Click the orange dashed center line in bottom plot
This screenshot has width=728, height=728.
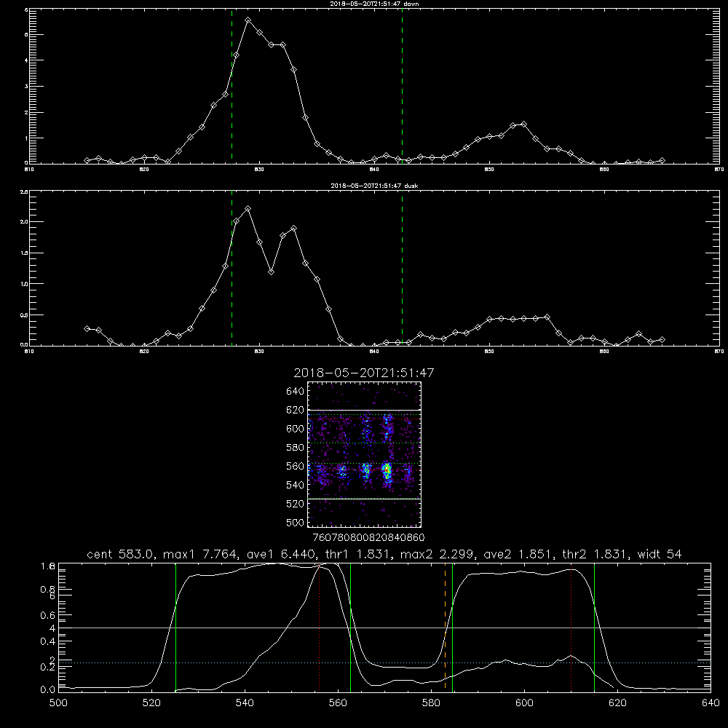point(445,627)
